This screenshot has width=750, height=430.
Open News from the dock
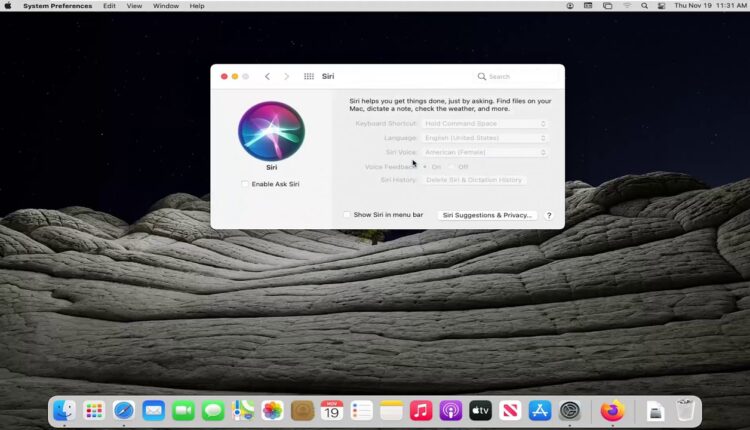click(510, 410)
